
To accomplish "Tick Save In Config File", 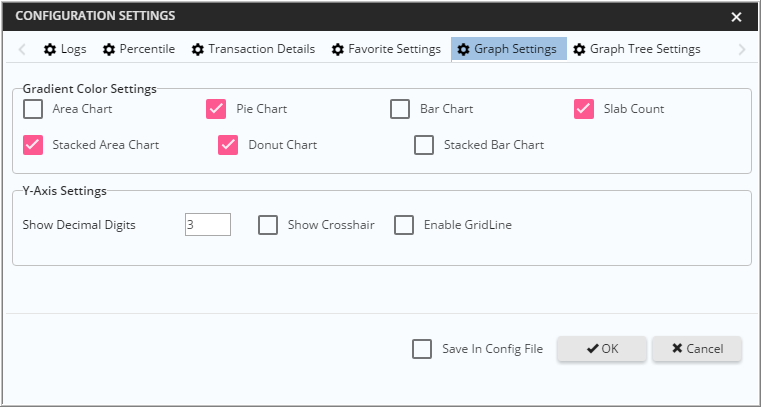I will [422, 349].
